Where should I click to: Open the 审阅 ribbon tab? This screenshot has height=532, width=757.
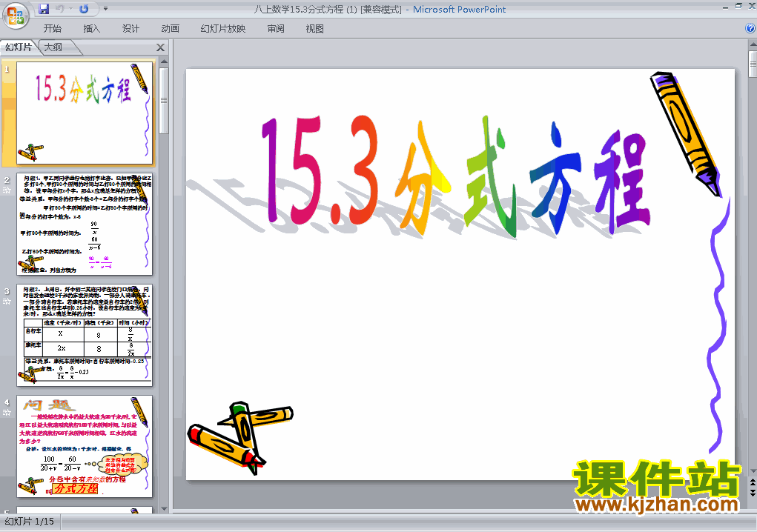click(x=276, y=29)
